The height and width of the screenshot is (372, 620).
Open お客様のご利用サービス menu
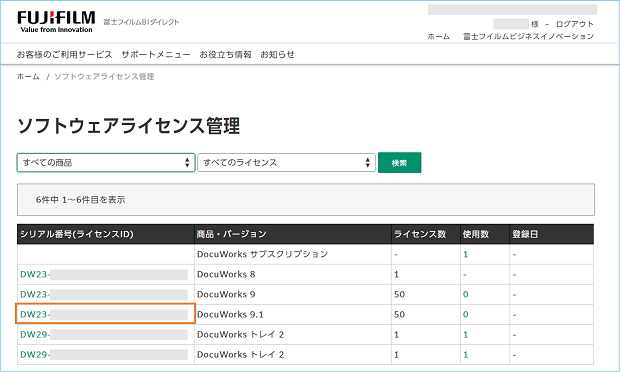pos(64,55)
